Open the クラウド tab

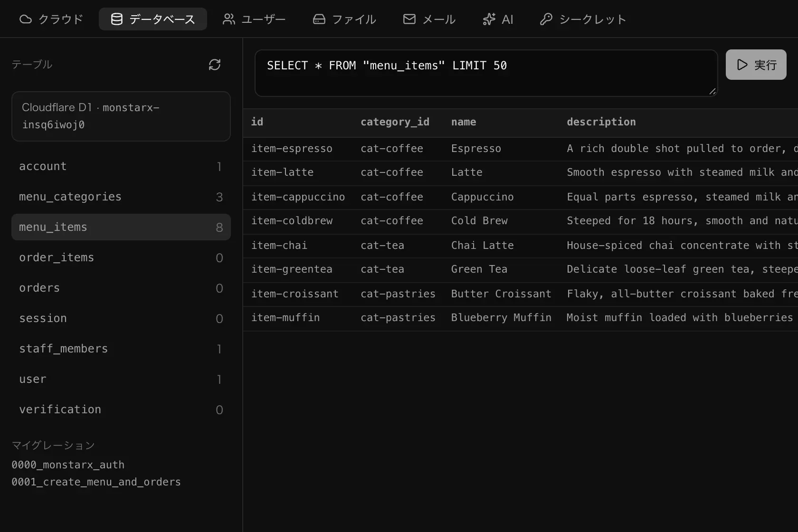(51, 19)
